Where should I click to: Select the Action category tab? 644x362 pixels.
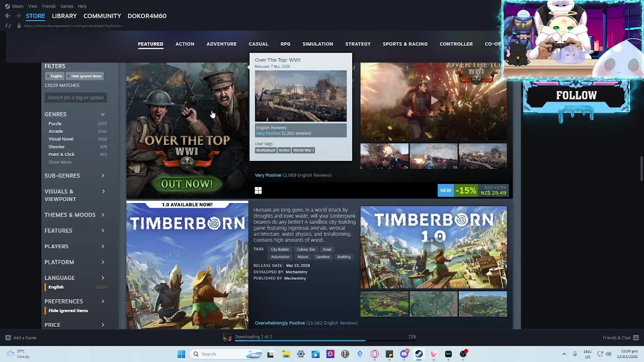point(185,44)
